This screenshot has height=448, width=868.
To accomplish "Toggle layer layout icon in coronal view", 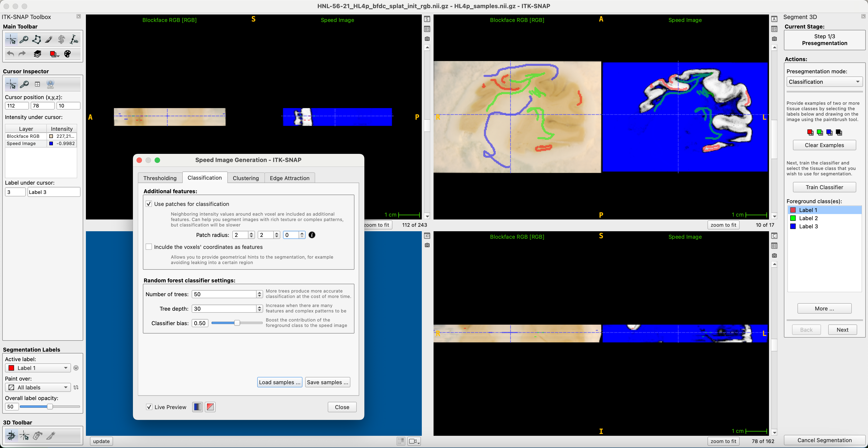I will click(774, 245).
